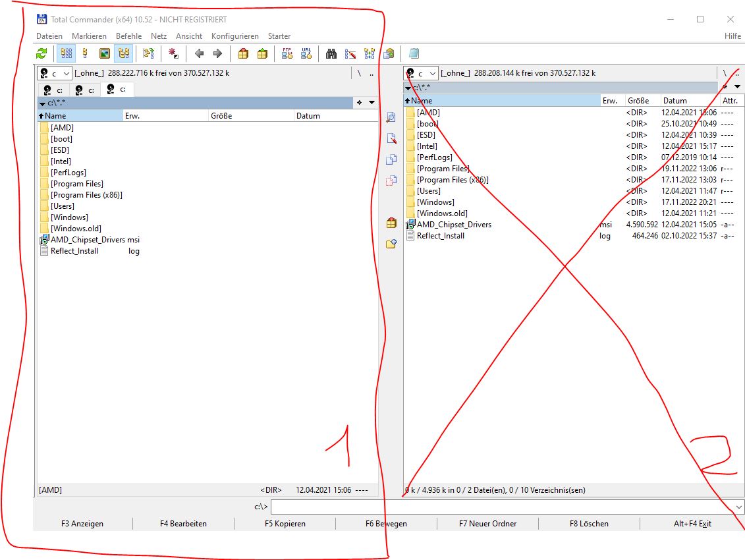Sort the right panel by the Attr. column
This screenshot has width=745, height=560.
pos(731,101)
